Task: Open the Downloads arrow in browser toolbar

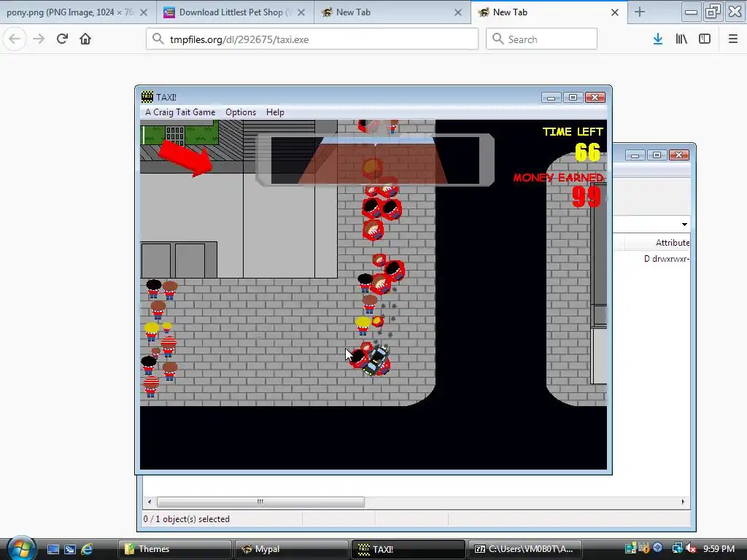Action: click(x=658, y=39)
